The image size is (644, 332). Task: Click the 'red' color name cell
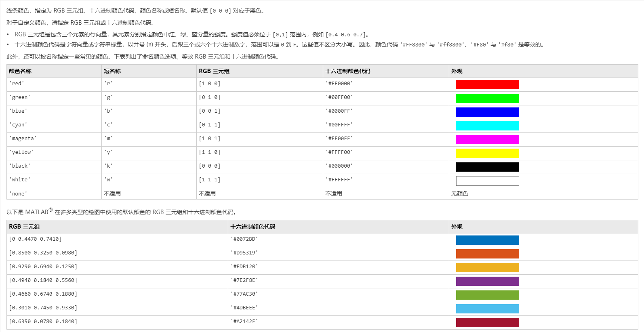pos(54,85)
